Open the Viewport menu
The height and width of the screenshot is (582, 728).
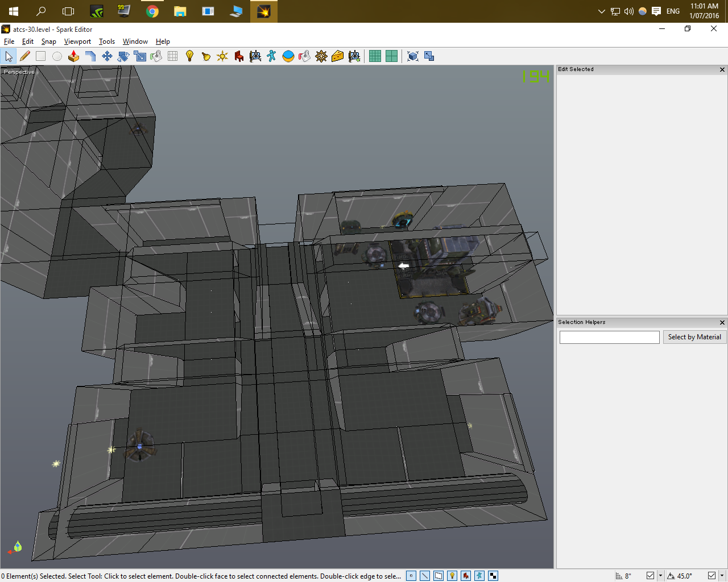[x=77, y=41]
